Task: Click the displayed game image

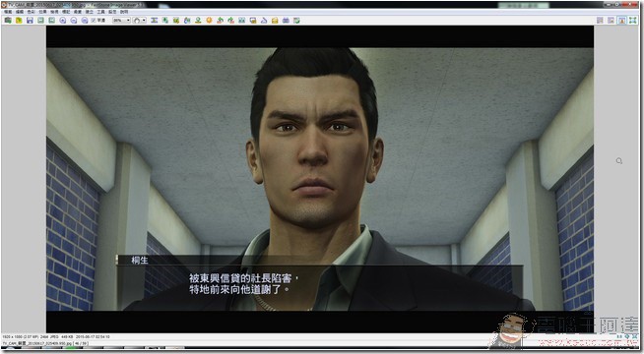Action: pos(319,179)
